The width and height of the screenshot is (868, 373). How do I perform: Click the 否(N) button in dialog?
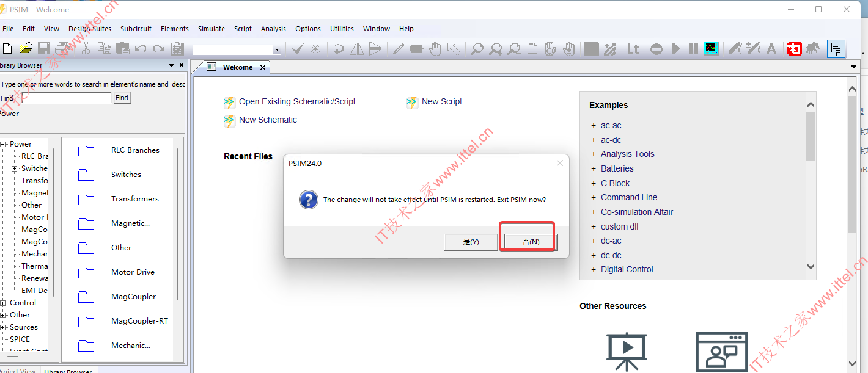[531, 242]
